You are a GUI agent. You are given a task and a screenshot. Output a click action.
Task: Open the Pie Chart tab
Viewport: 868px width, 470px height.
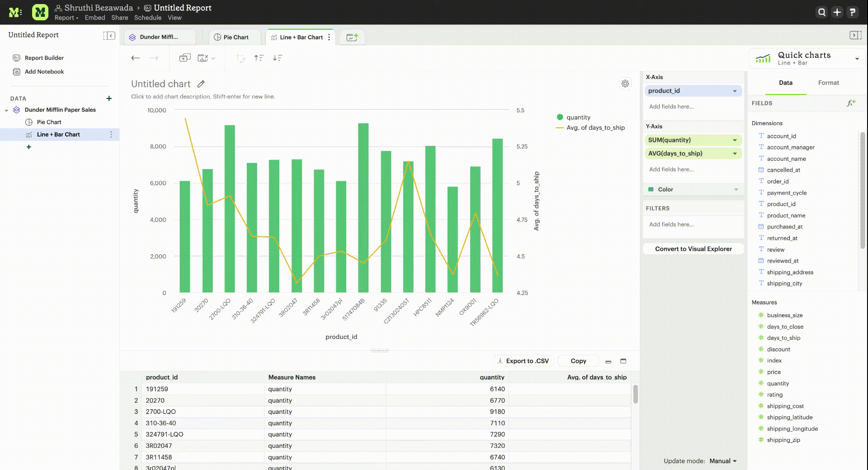(x=231, y=38)
